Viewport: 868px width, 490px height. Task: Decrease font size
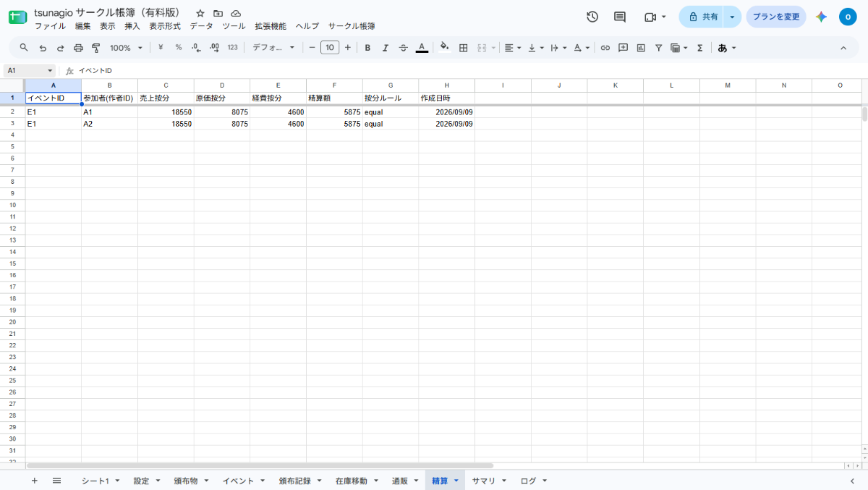312,48
